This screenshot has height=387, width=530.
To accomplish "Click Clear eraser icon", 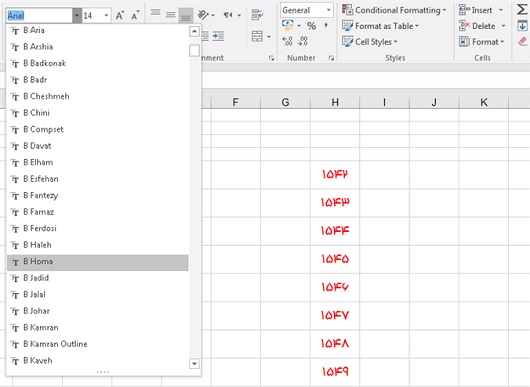I will [x=523, y=42].
